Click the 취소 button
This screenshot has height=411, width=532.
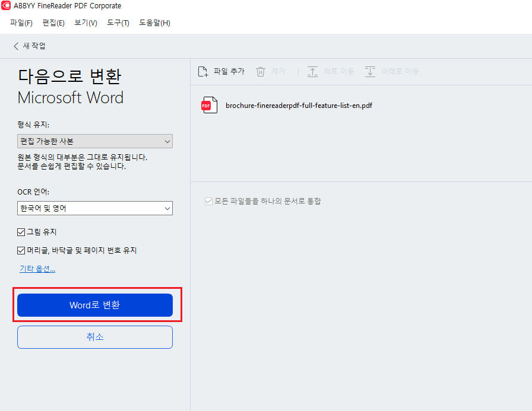tap(95, 337)
